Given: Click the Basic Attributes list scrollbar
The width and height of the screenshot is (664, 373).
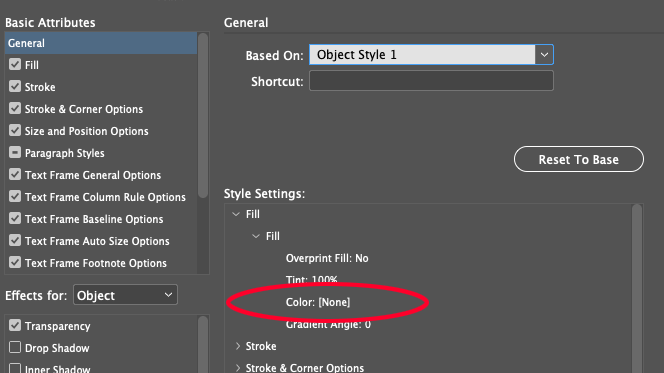Looking at the screenshot, I should 203,115.
